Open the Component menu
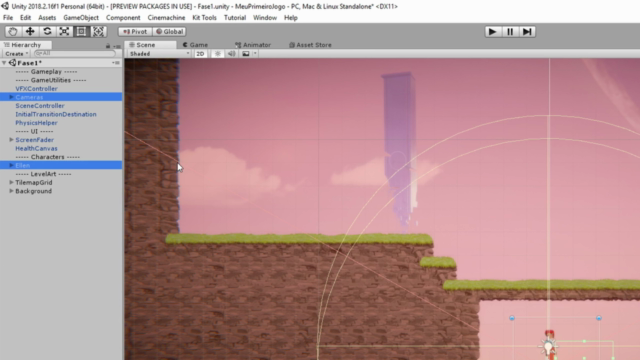The width and height of the screenshot is (640, 360). click(x=123, y=18)
